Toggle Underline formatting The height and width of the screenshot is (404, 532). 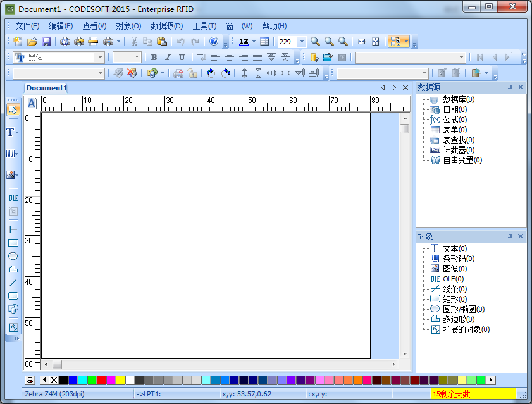[182, 58]
